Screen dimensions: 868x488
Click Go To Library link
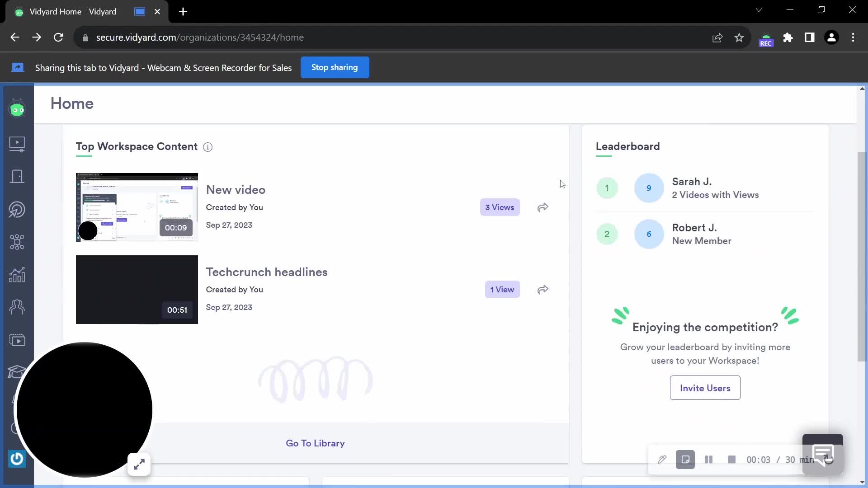pyautogui.click(x=315, y=443)
